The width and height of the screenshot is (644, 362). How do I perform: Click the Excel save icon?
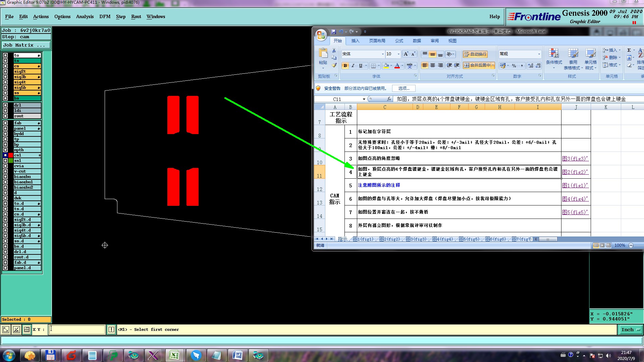coord(333,32)
